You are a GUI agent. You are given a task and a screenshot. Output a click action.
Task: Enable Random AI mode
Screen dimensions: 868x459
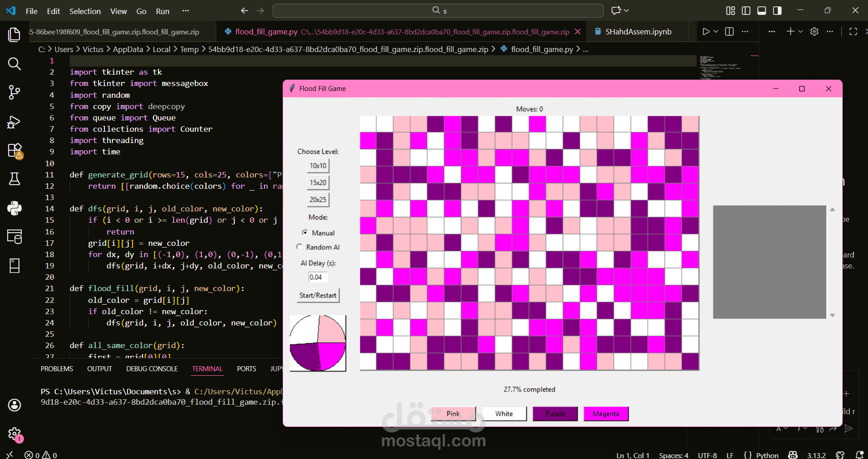[299, 247]
